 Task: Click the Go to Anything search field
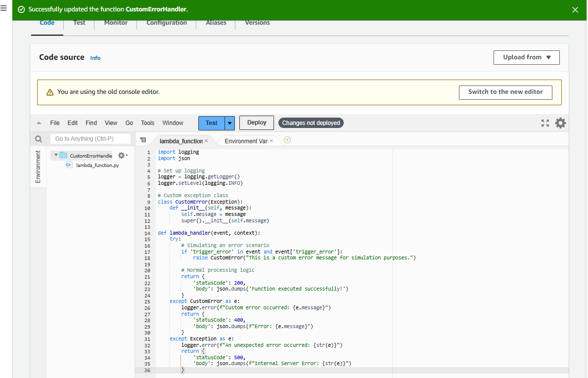coord(90,138)
